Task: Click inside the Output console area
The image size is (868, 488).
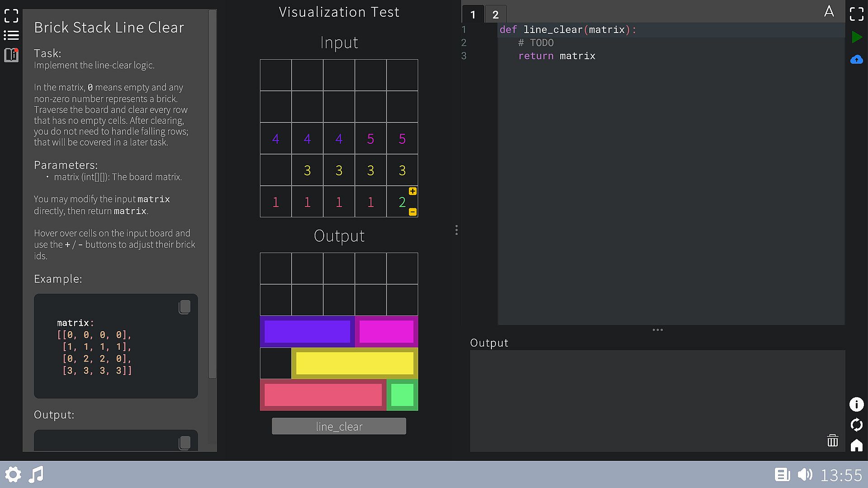Action: pyautogui.click(x=657, y=401)
